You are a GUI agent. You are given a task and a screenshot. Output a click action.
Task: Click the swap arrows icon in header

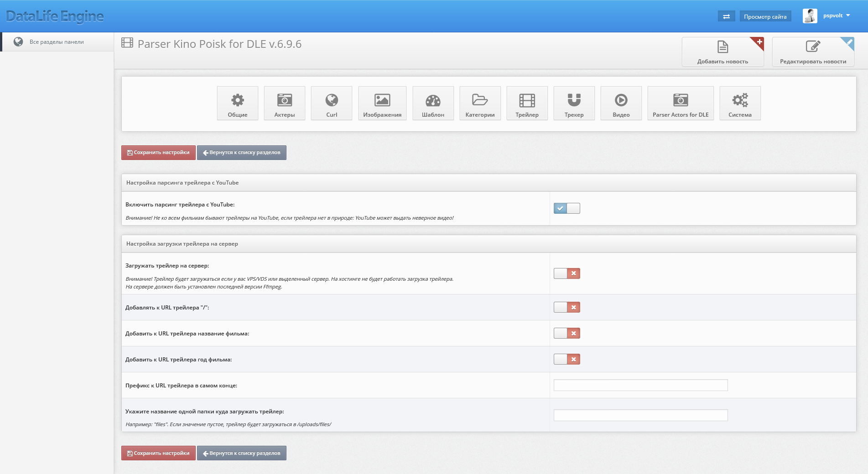coord(726,16)
